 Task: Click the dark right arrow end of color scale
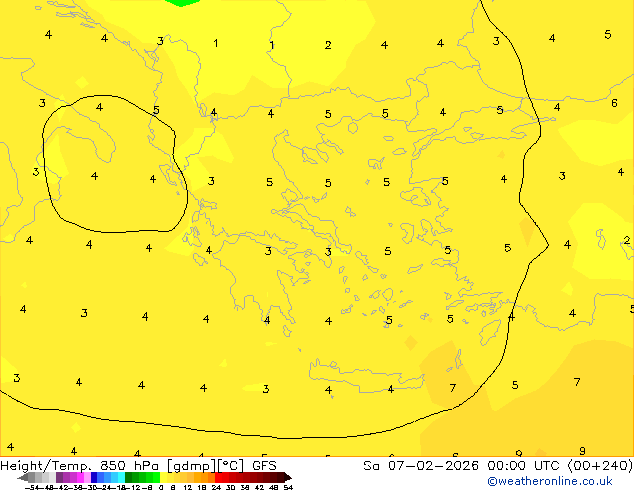click(x=288, y=477)
